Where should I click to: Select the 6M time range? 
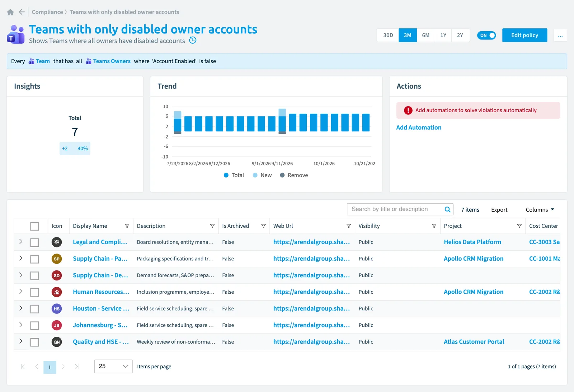click(426, 35)
